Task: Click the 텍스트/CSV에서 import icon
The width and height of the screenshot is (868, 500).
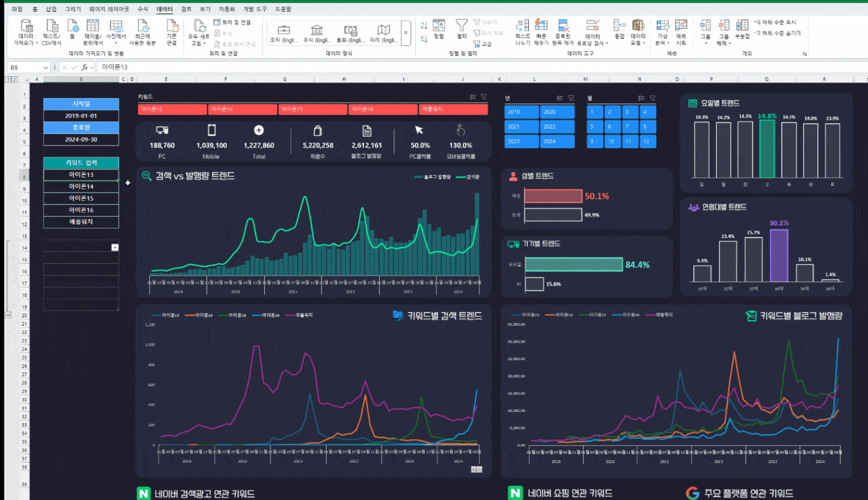Action: point(52,26)
